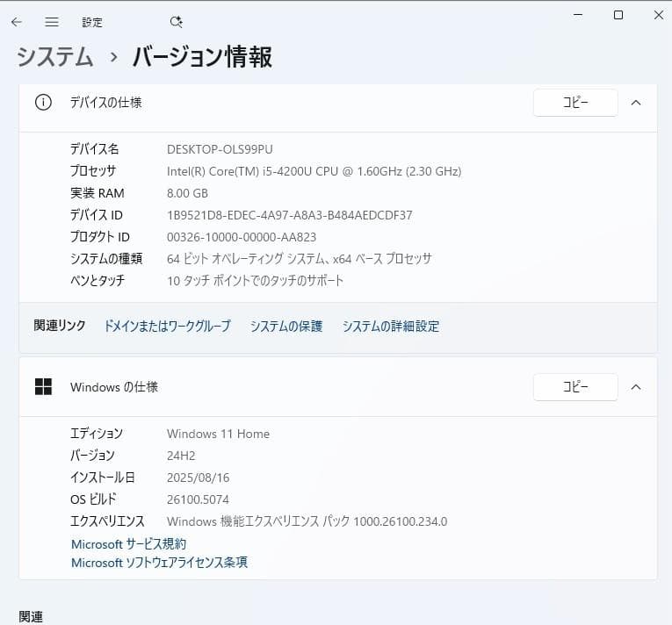Viewport: 672px width, 625px height.
Task: Select version value 24H2
Action: [181, 456]
